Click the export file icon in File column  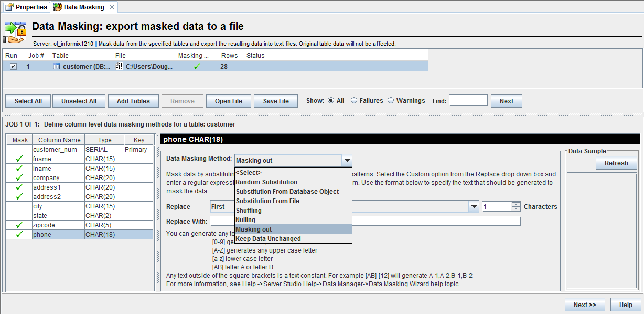coord(119,67)
